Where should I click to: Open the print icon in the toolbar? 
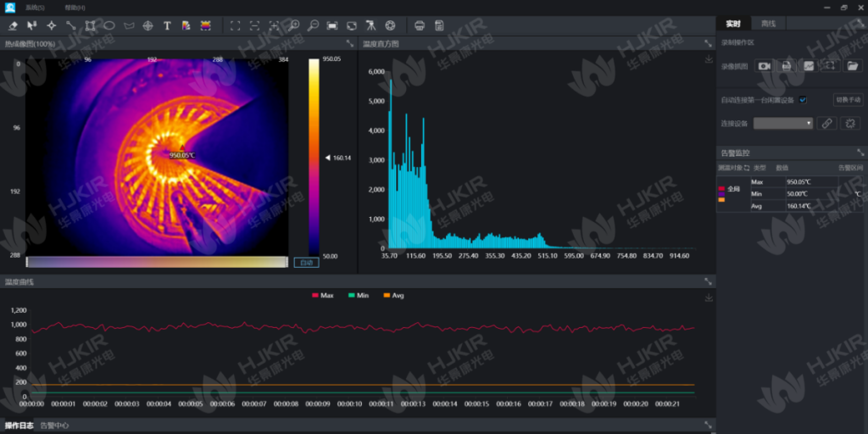[x=420, y=25]
